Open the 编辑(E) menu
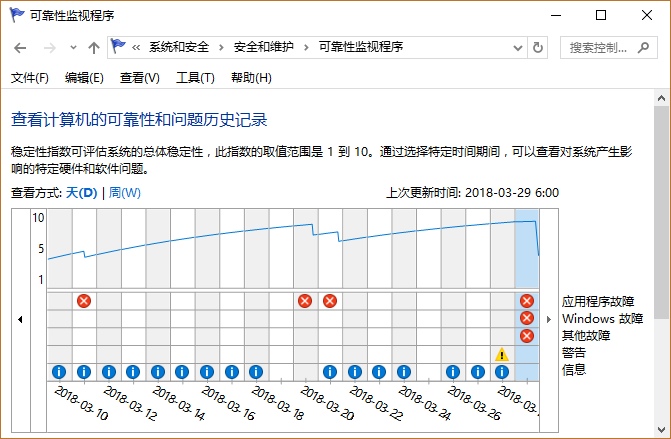Viewport: 671px width, 439px height. click(84, 78)
